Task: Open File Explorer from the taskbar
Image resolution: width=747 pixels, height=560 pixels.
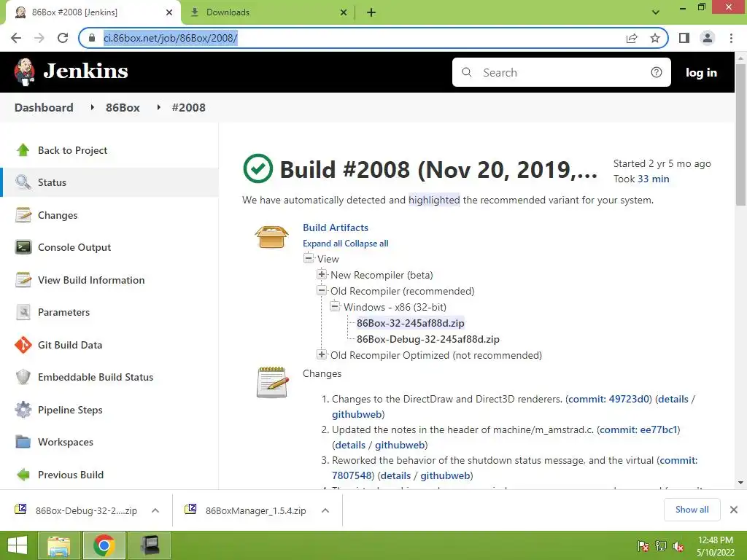Action: 59,545
